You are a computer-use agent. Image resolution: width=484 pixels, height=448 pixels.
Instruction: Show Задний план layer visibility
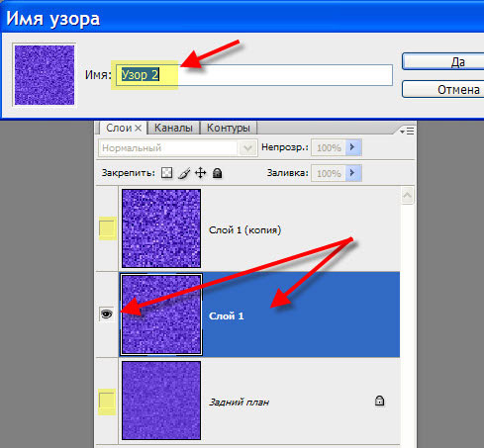point(107,401)
